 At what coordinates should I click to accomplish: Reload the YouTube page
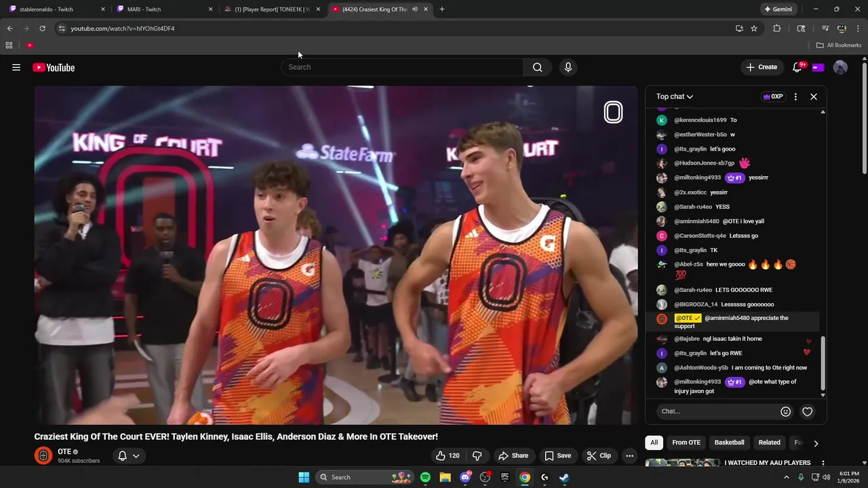tap(42, 28)
